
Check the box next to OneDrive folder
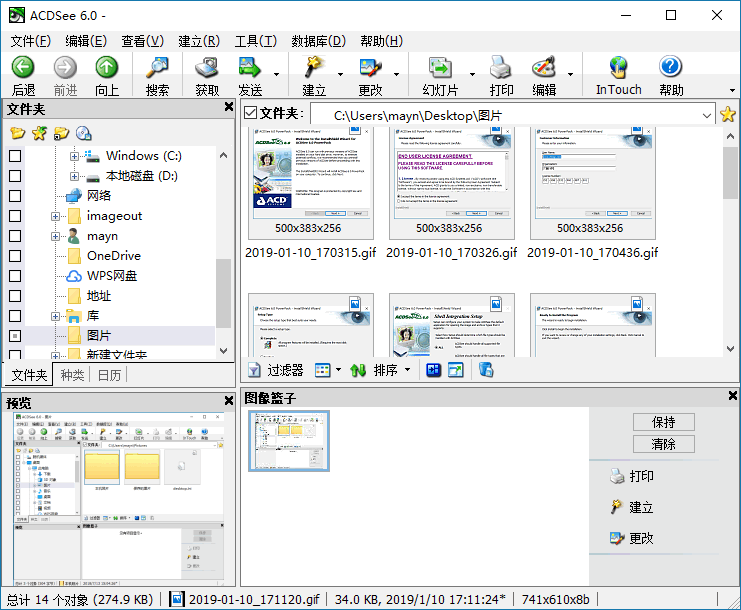click(x=15, y=256)
